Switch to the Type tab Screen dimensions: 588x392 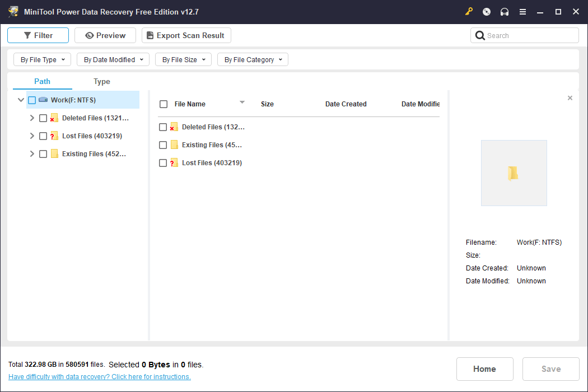[101, 81]
